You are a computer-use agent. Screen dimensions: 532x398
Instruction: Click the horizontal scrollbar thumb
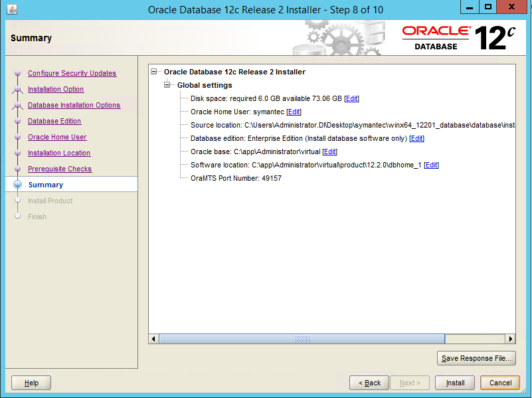[302, 339]
